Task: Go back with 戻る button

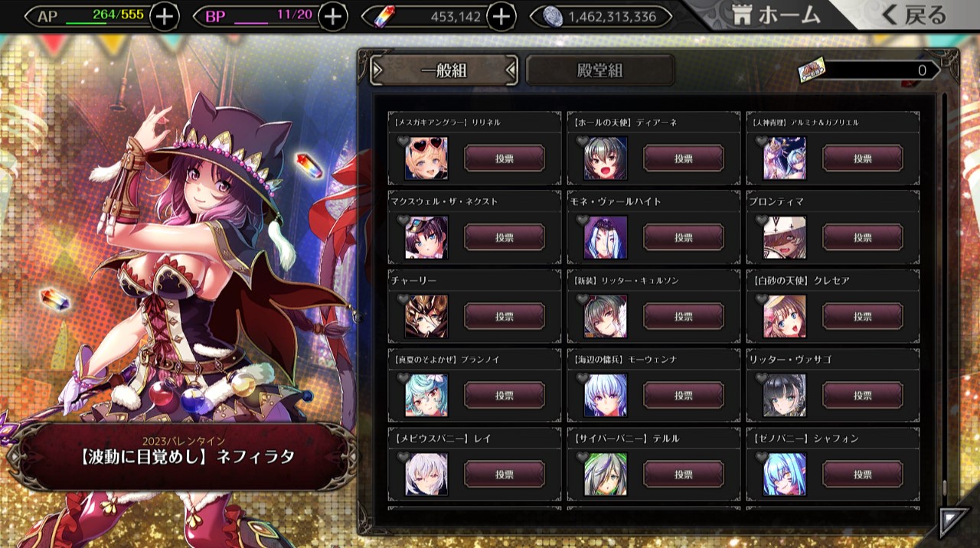Action: coord(914,15)
